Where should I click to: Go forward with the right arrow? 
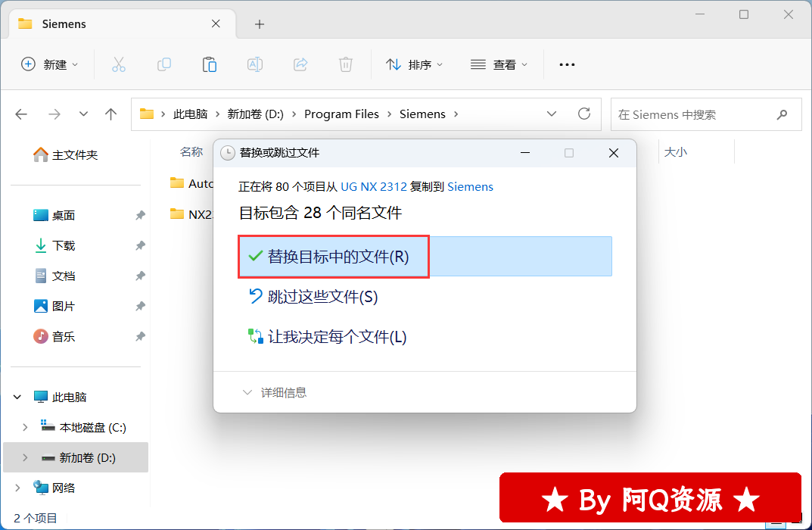click(x=54, y=114)
